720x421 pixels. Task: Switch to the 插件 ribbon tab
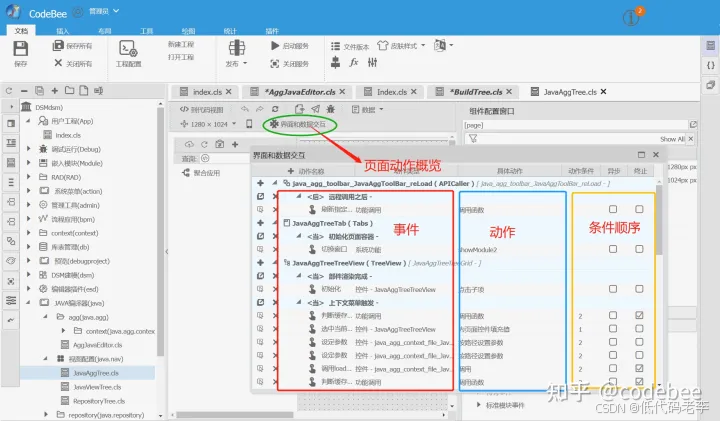(272, 31)
